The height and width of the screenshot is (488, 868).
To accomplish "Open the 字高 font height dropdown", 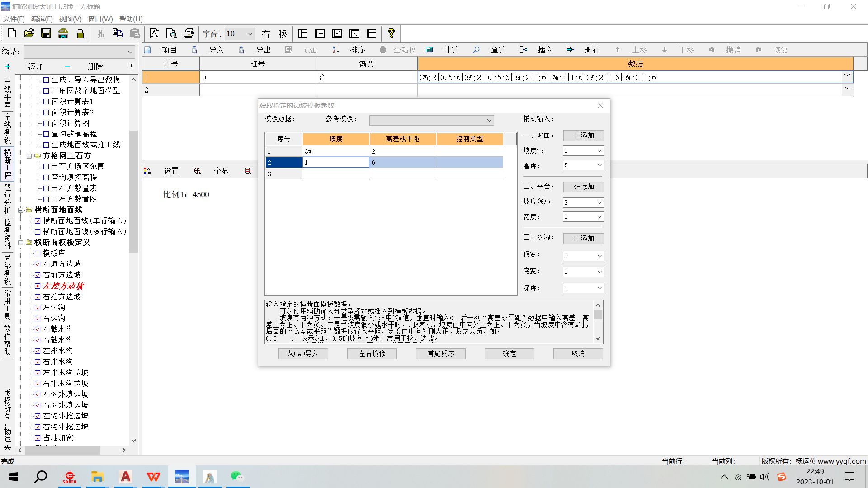I will coord(250,34).
